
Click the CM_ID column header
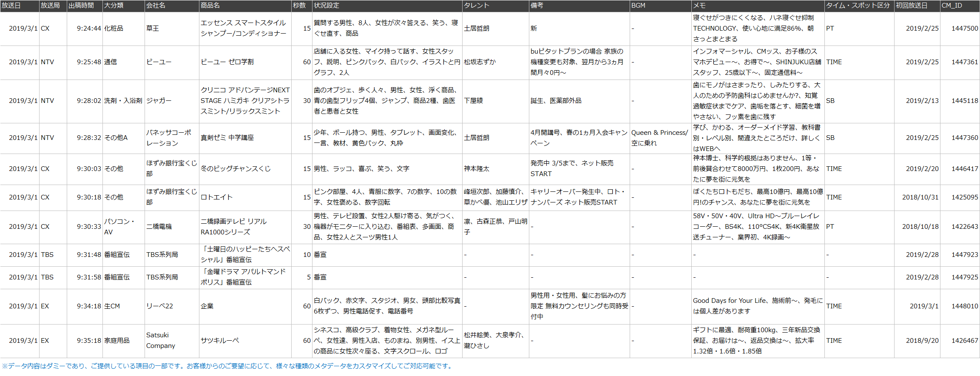(x=952, y=6)
